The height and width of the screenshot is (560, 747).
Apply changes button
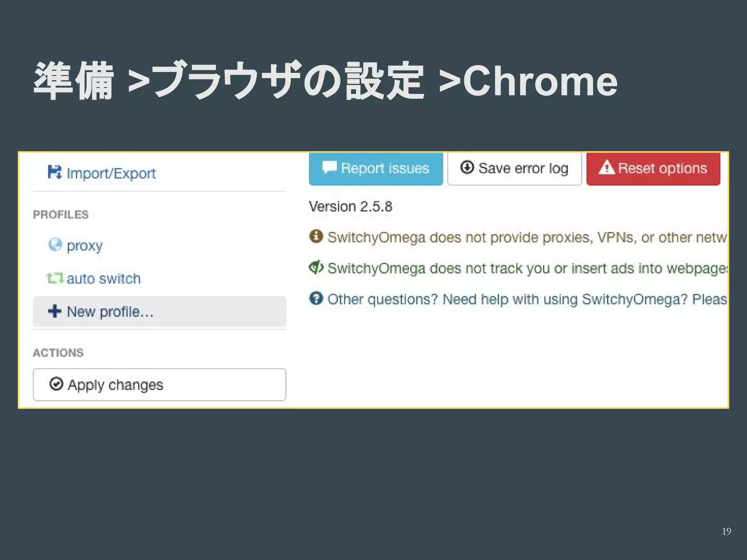click(159, 385)
